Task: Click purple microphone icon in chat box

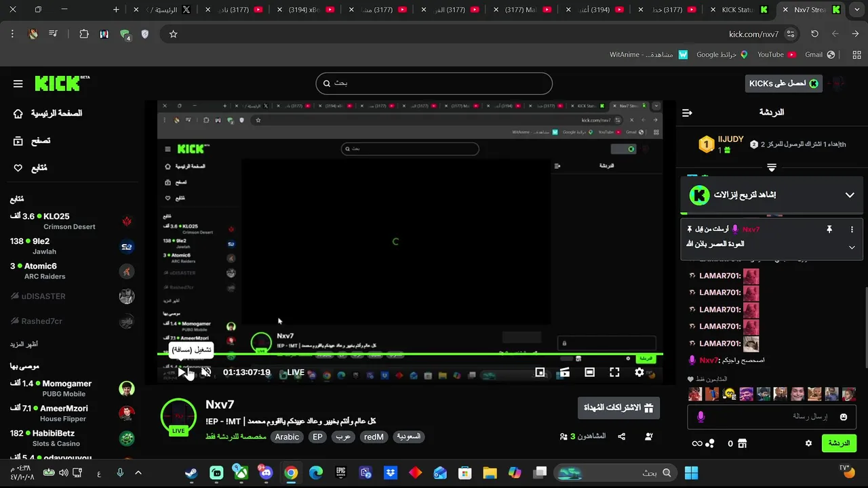Action: coord(701,417)
